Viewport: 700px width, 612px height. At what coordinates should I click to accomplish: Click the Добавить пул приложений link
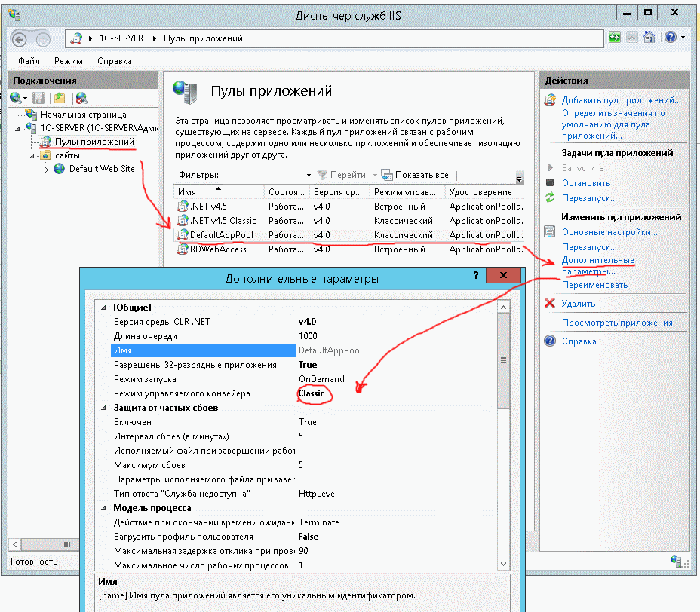[621, 99]
